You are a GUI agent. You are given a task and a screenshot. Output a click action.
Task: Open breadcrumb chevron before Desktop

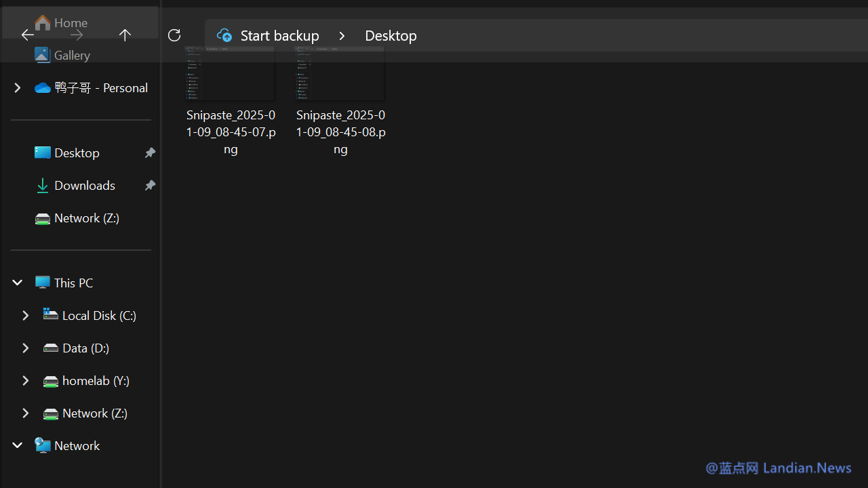click(342, 35)
